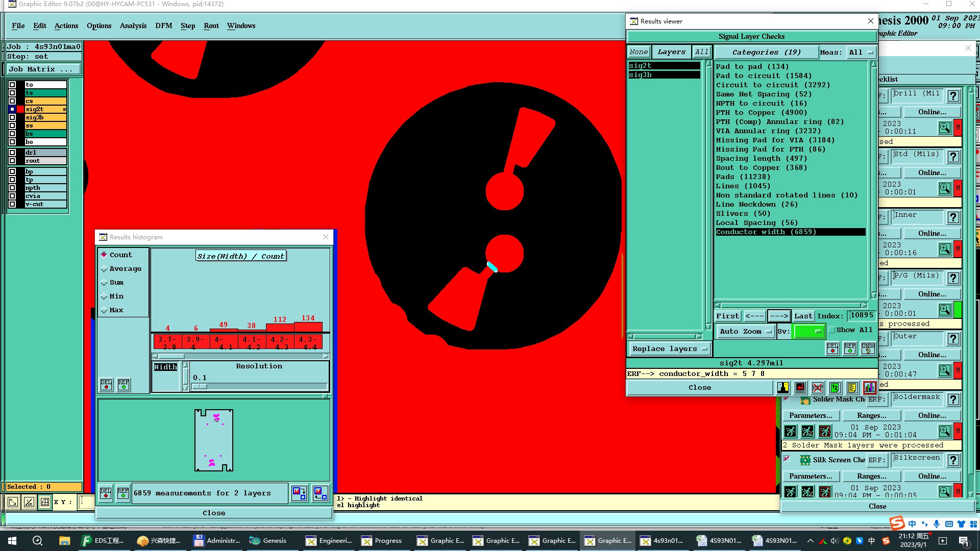980x551 pixels.
Task: Select Line Neckdown (26) category
Action: pyautogui.click(x=756, y=204)
